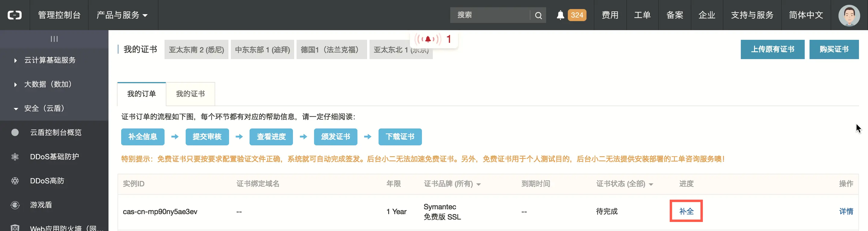This screenshot has height=231, width=868.
Task: Click the 购买证书 button
Action: coord(834,49)
